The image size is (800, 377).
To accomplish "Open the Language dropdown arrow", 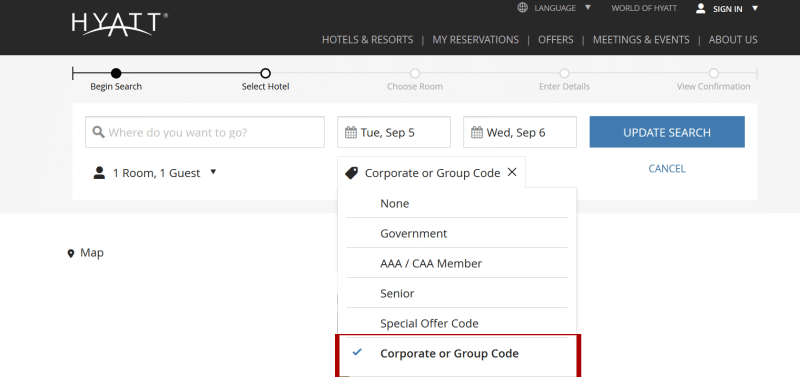I will [x=588, y=8].
